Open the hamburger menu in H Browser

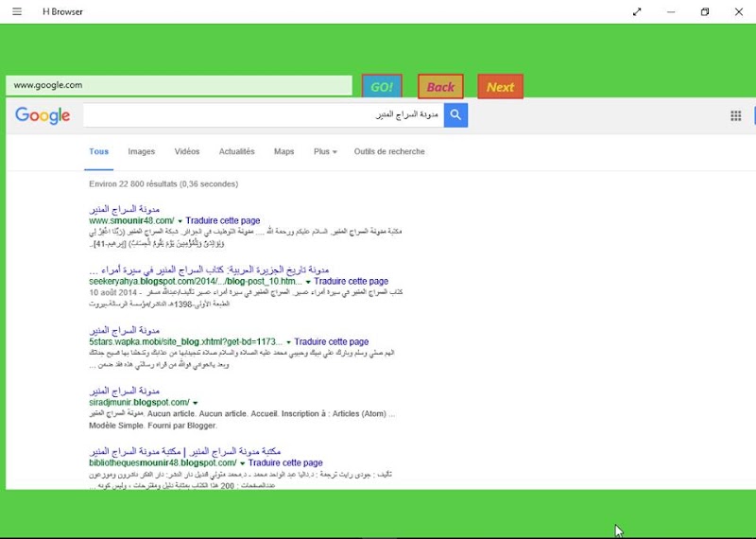pyautogui.click(x=17, y=11)
